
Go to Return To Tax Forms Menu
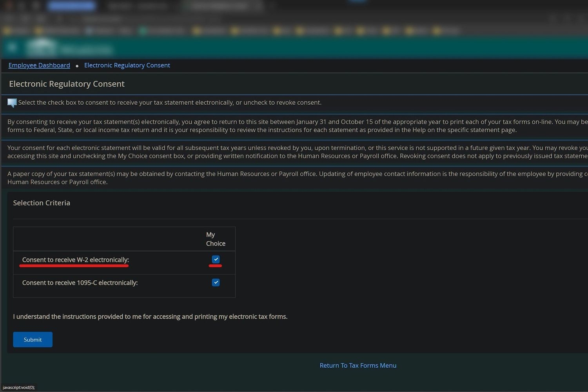(358, 365)
